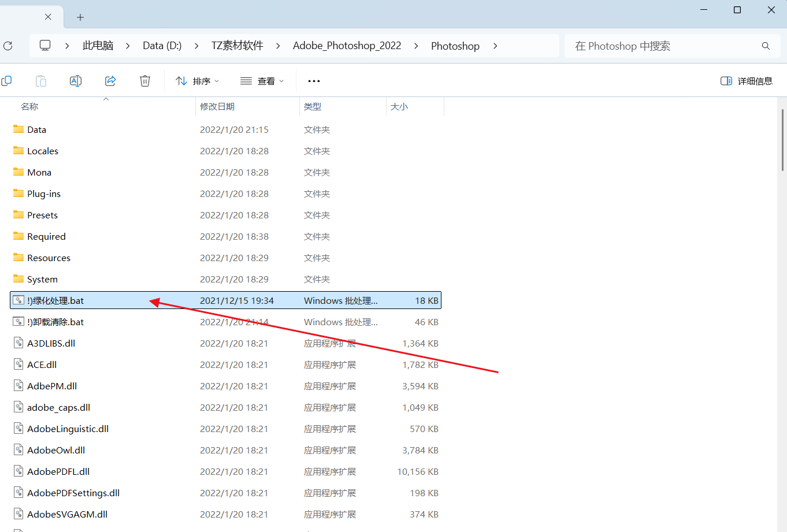Go to Adobe_Photoshop_2022 in the breadcrumb
787x532 pixels.
[347, 46]
